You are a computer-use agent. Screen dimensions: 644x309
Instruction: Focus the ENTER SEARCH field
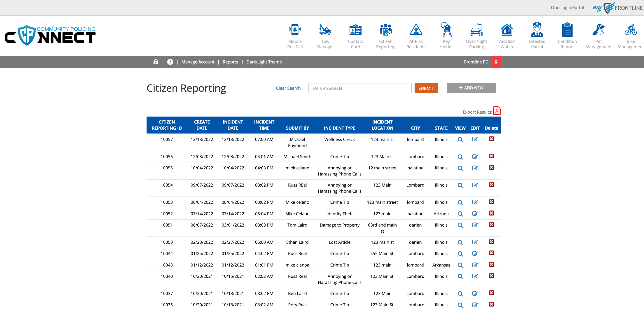click(359, 88)
